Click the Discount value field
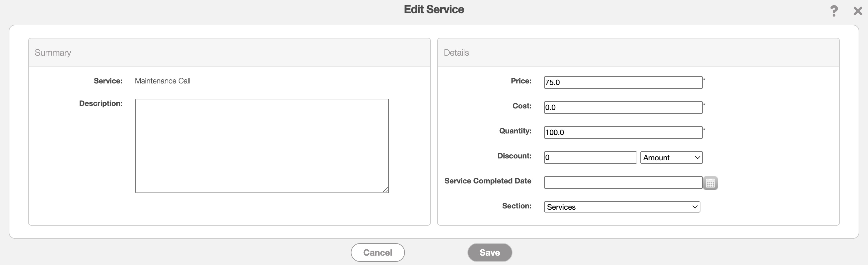Viewport: 868px width, 265px height. click(590, 157)
